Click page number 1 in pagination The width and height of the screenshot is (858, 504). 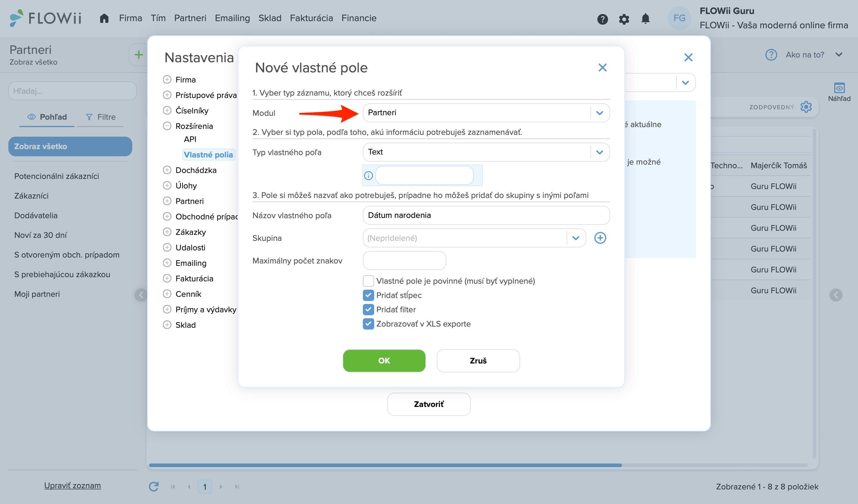point(205,487)
